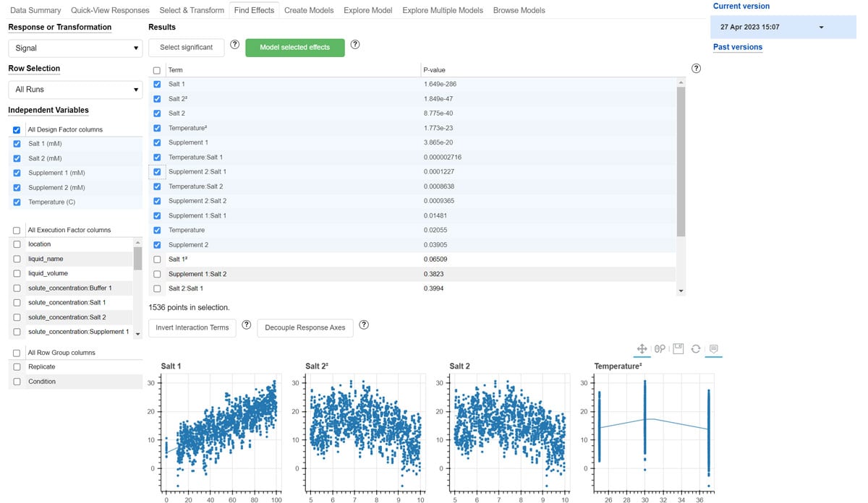Viewport: 868px width, 503px height.
Task: Disable the All Design Factor columns checkbox
Action: coord(16,129)
